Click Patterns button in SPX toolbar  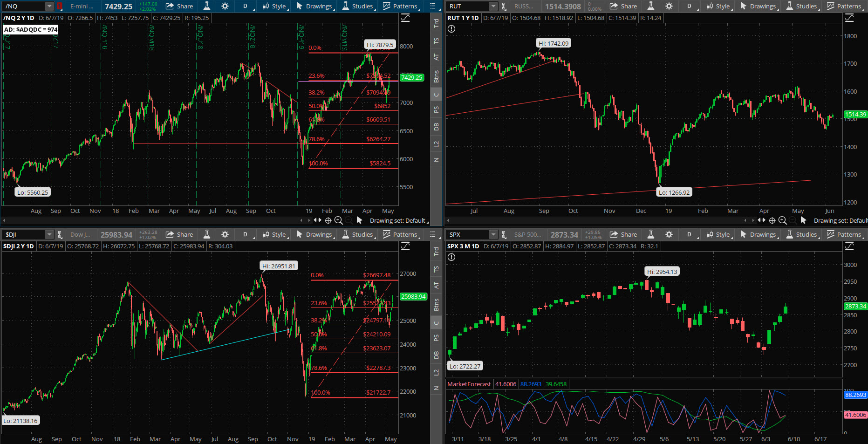pyautogui.click(x=845, y=234)
